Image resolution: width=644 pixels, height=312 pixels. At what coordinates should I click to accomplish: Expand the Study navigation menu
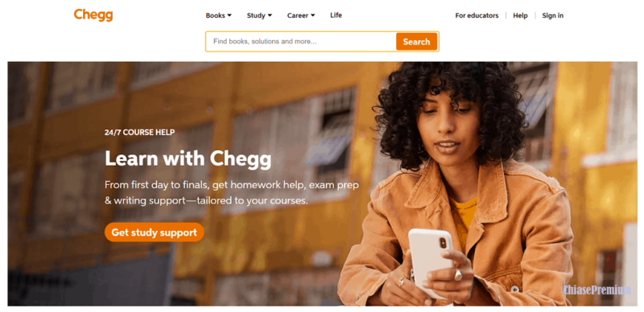coord(259,15)
